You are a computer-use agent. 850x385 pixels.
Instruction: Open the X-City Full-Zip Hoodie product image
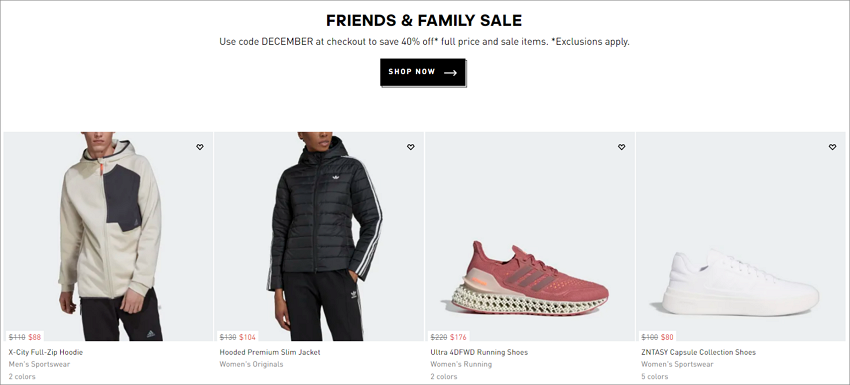108,236
